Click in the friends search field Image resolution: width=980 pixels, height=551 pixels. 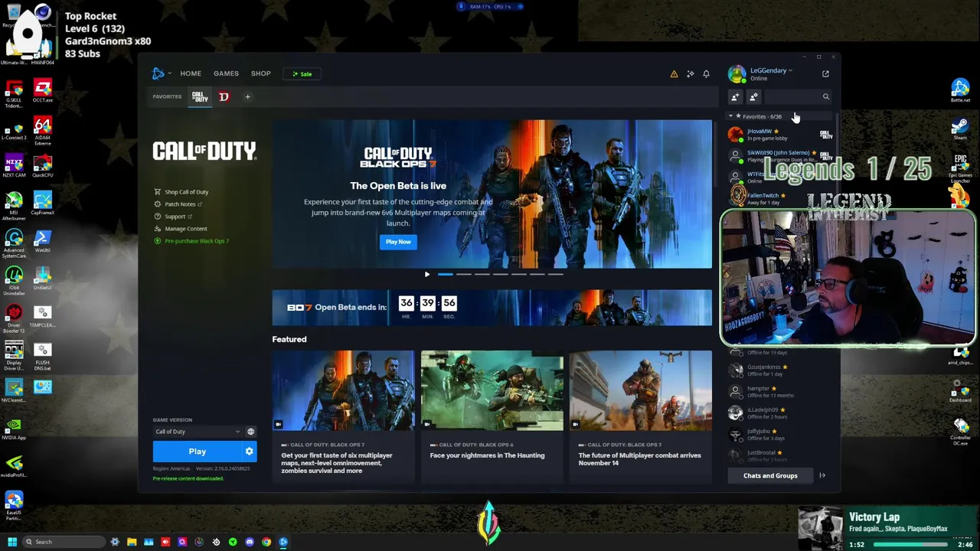click(792, 96)
